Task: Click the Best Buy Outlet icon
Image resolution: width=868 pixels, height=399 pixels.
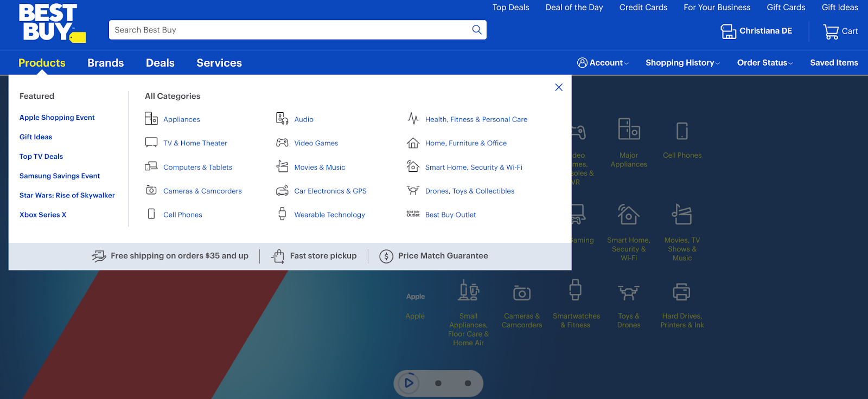Action: [x=413, y=214]
